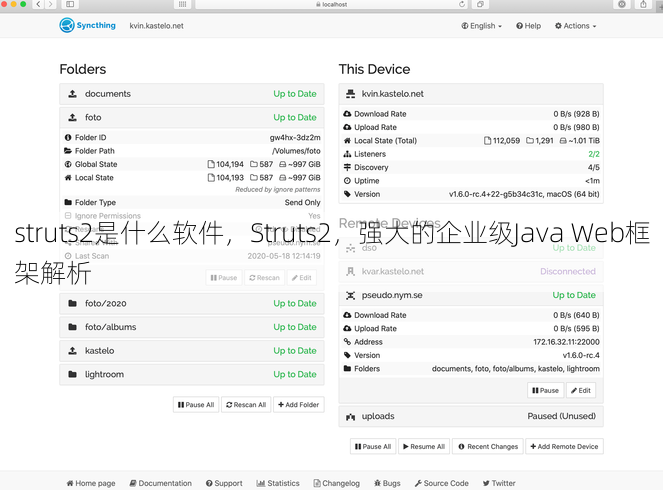Open the Bugs footer link
Image resolution: width=663 pixels, height=490 pixels.
pos(387,483)
